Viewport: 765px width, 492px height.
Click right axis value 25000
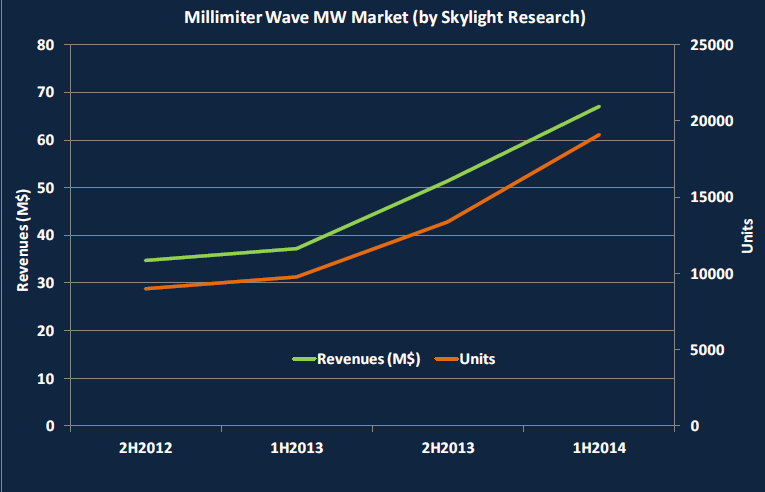(711, 45)
